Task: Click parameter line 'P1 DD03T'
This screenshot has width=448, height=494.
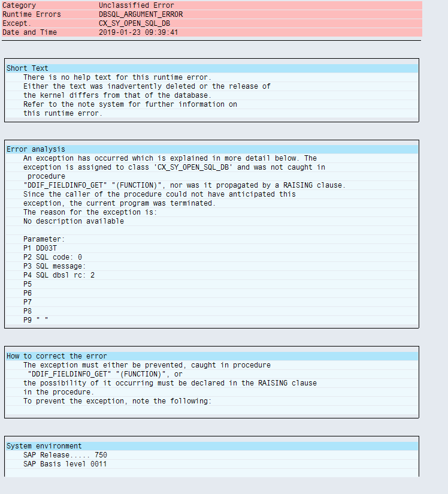Action: click(x=40, y=248)
